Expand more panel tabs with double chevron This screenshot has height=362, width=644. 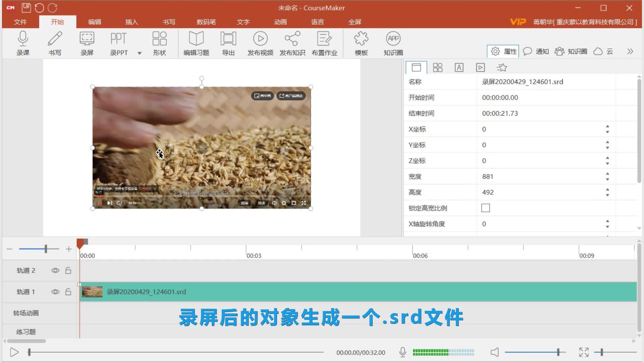630,51
